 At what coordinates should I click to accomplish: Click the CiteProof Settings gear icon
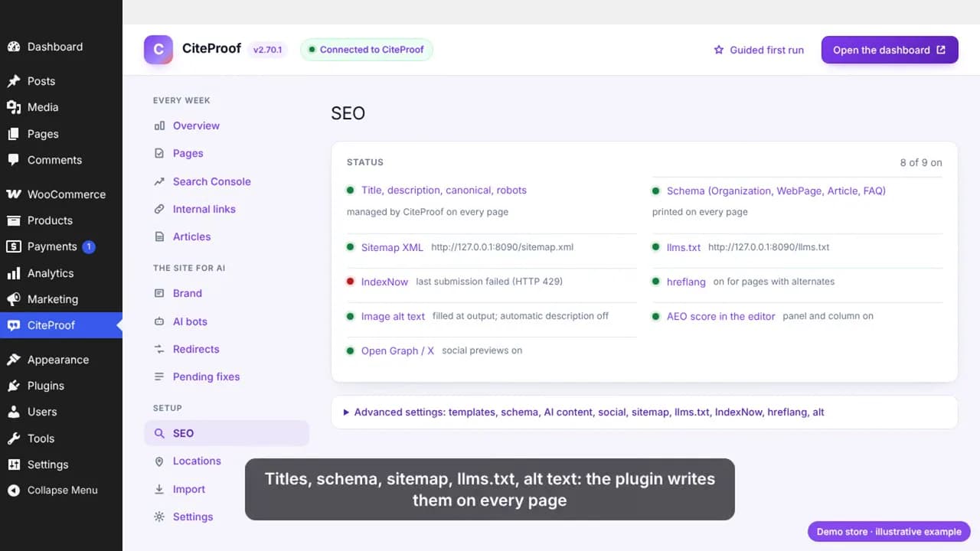tap(159, 517)
